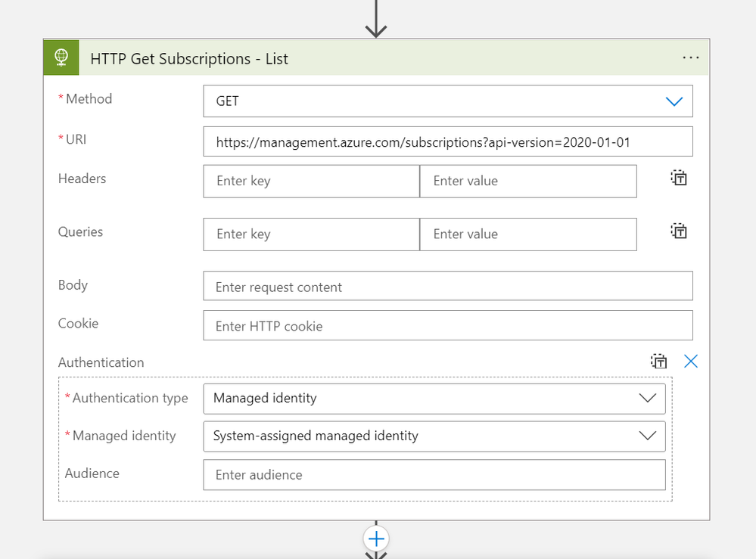Click the Authentication section label
This screenshot has height=559, width=756.
[x=101, y=362]
